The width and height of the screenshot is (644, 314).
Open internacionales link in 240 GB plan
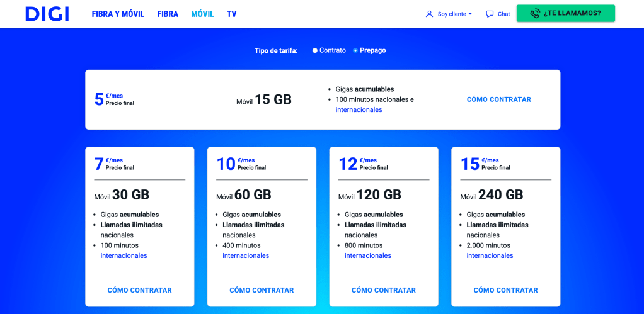tap(490, 255)
